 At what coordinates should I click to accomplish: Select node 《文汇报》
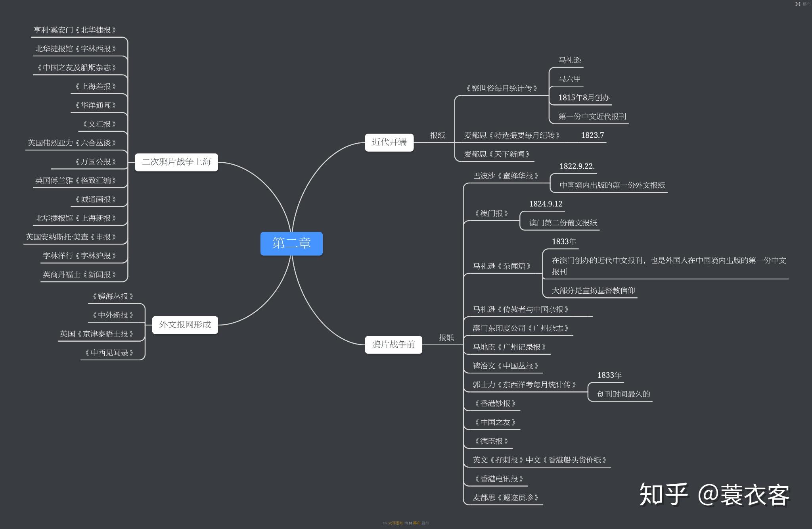99,124
